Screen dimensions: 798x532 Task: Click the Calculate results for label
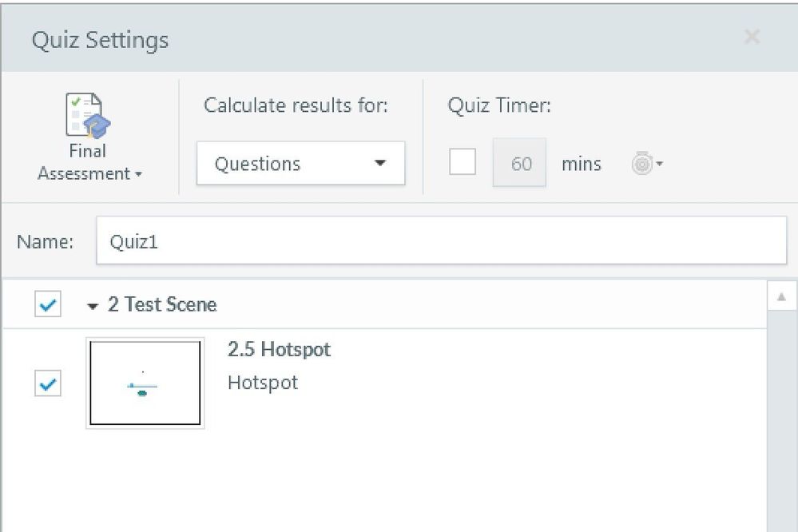pos(296,105)
